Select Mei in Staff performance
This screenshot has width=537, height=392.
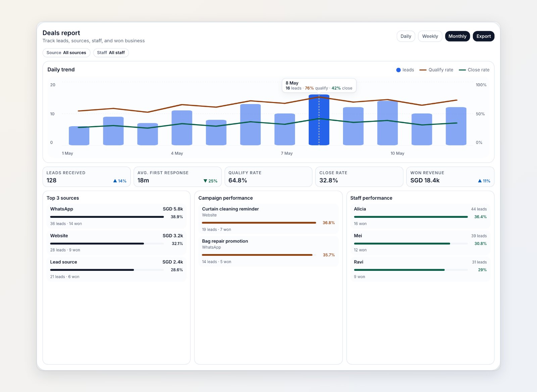pos(420,243)
